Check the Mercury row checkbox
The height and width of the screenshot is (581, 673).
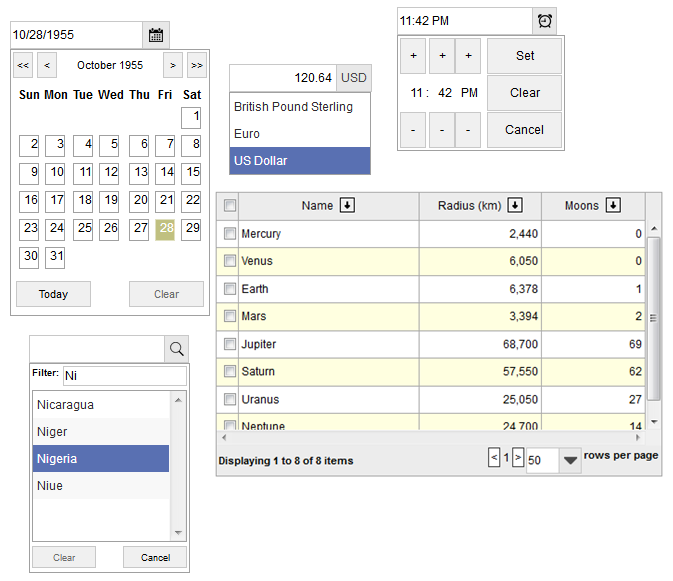[x=230, y=233]
